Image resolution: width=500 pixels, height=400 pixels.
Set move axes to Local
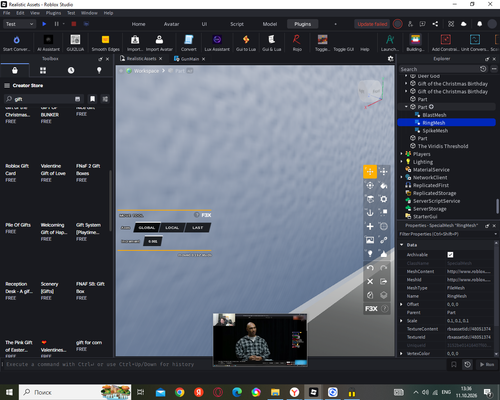(x=172, y=228)
